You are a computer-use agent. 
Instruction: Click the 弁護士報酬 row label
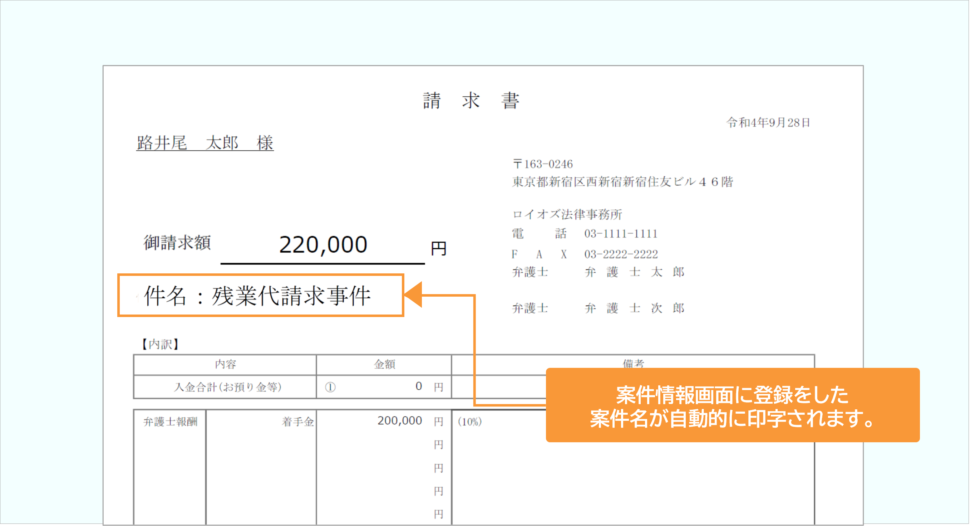(x=170, y=422)
